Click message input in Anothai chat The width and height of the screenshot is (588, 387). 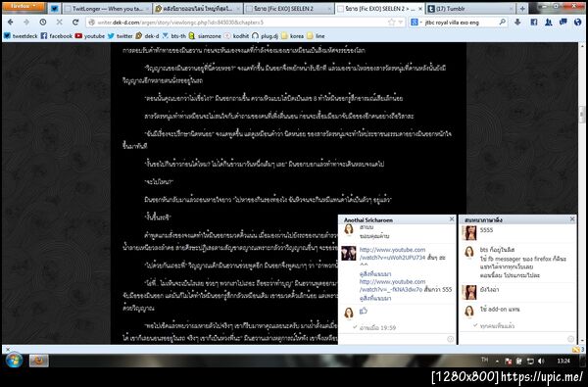tap(393, 339)
